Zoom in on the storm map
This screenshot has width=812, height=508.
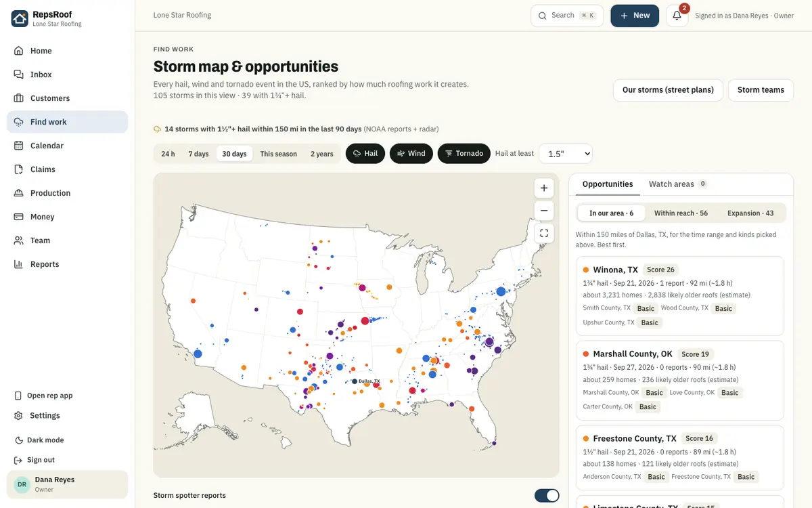point(544,188)
